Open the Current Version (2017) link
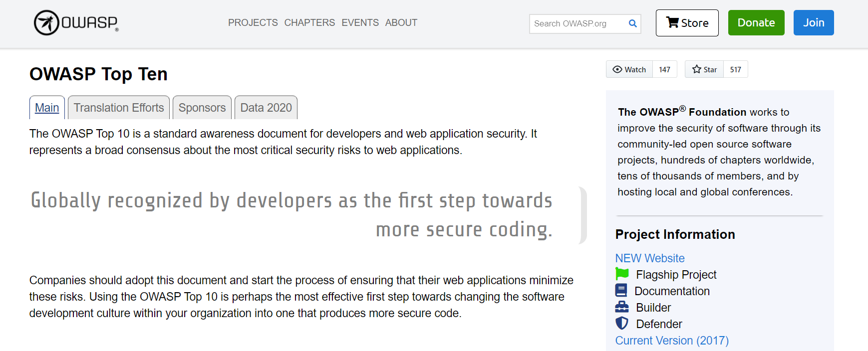The width and height of the screenshot is (868, 351). point(672,341)
